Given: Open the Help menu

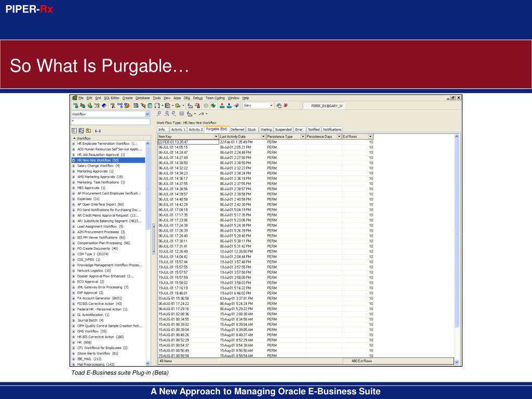Looking at the screenshot, I should 246,98.
